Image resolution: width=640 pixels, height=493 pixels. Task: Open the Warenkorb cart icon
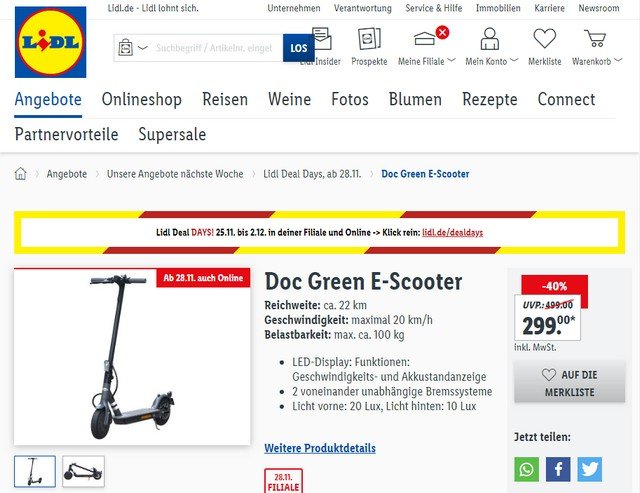click(595, 38)
